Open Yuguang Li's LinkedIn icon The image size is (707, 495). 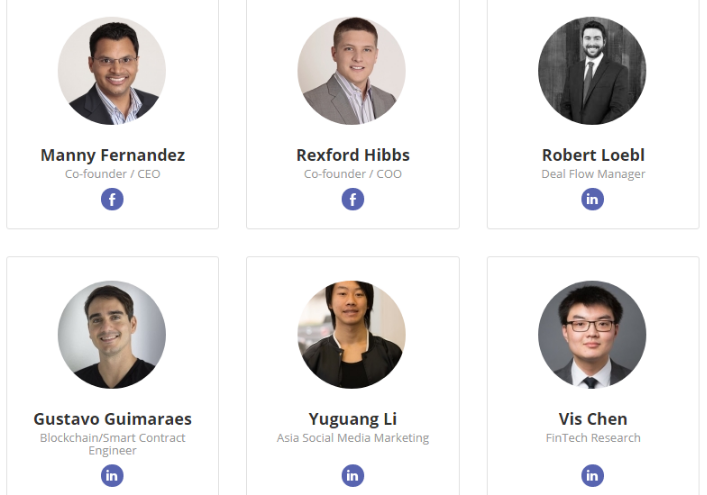pos(353,476)
